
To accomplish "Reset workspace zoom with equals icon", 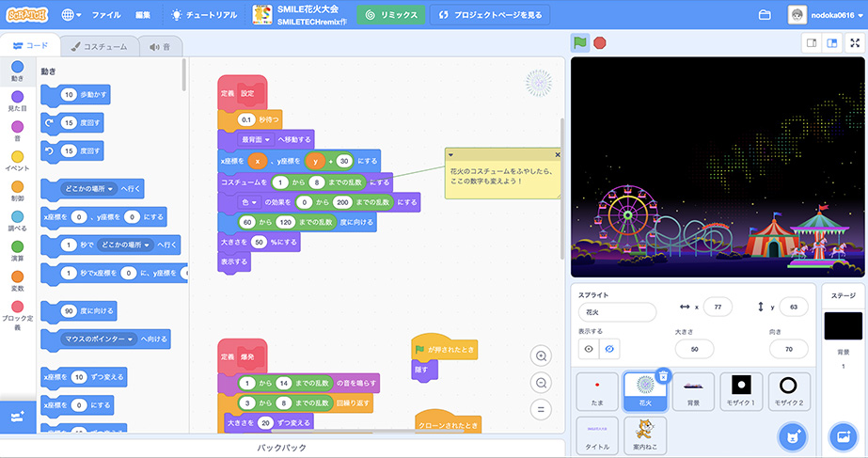I will [541, 409].
